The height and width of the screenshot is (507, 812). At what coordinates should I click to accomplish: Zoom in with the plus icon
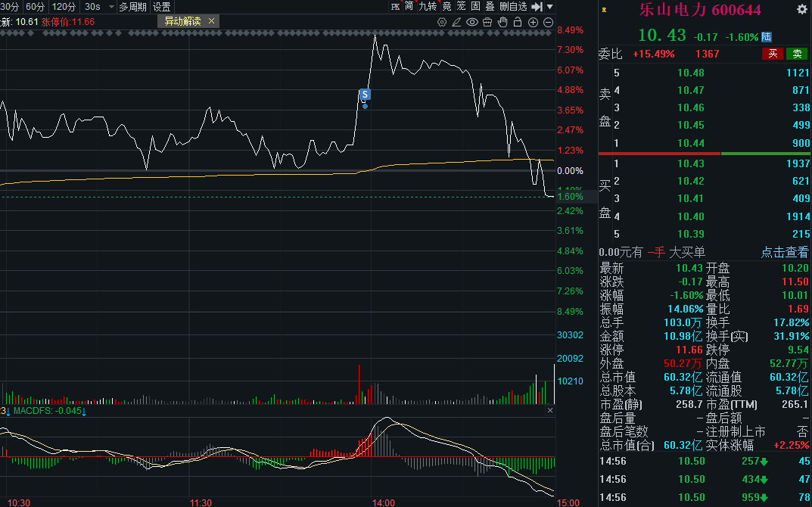click(x=533, y=22)
